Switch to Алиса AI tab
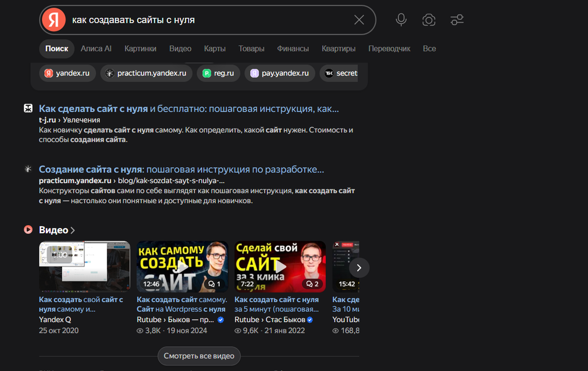Image resolution: width=588 pixels, height=371 pixels. tap(96, 49)
